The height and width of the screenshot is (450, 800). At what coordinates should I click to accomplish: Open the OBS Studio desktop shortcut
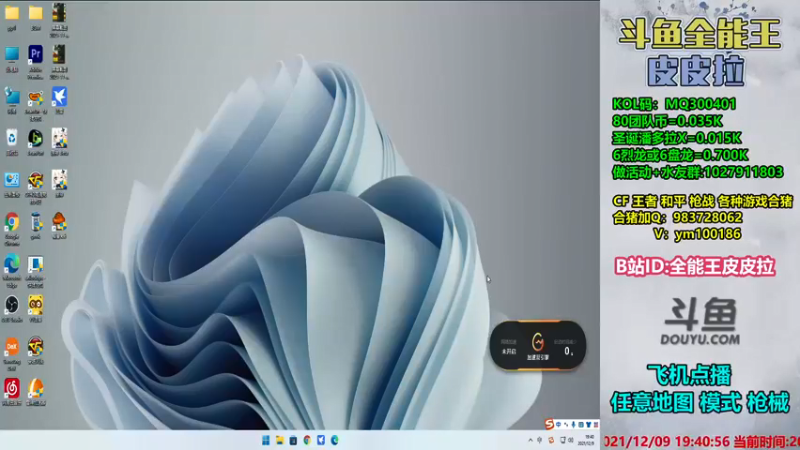pyautogui.click(x=12, y=305)
